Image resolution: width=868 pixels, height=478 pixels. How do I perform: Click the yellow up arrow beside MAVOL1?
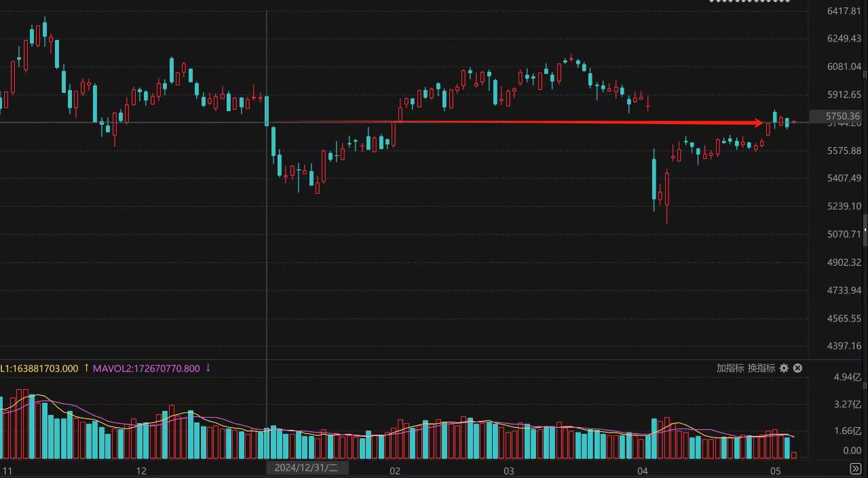(x=86, y=368)
